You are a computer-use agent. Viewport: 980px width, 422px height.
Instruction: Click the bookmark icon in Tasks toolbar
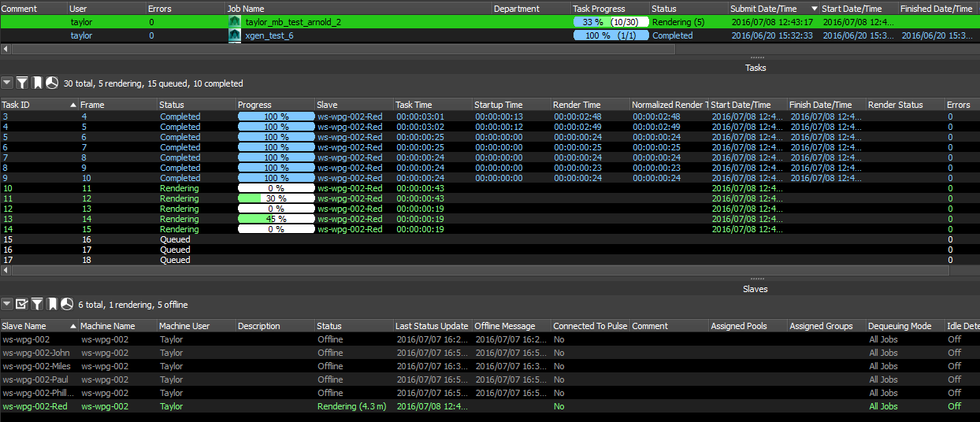[37, 83]
